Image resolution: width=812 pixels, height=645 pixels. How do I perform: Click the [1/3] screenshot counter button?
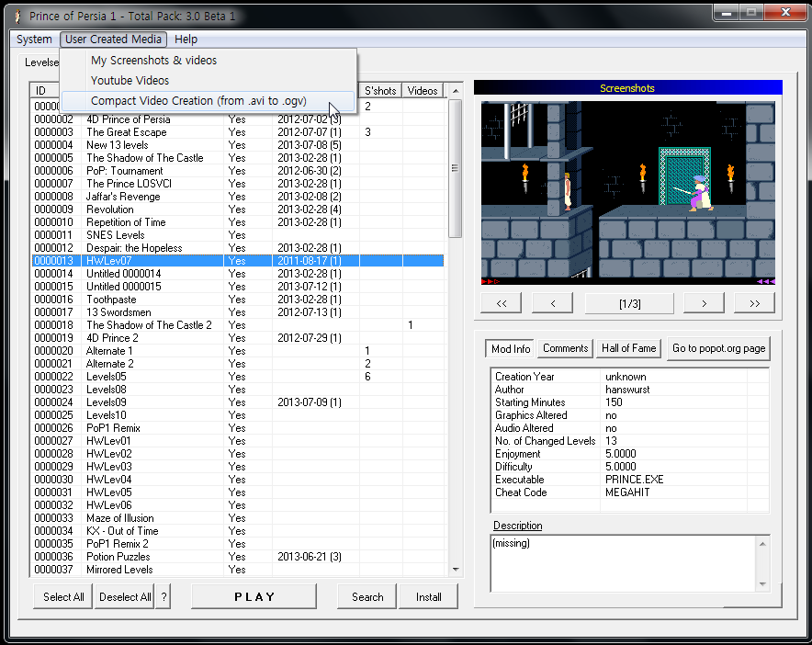click(x=630, y=303)
